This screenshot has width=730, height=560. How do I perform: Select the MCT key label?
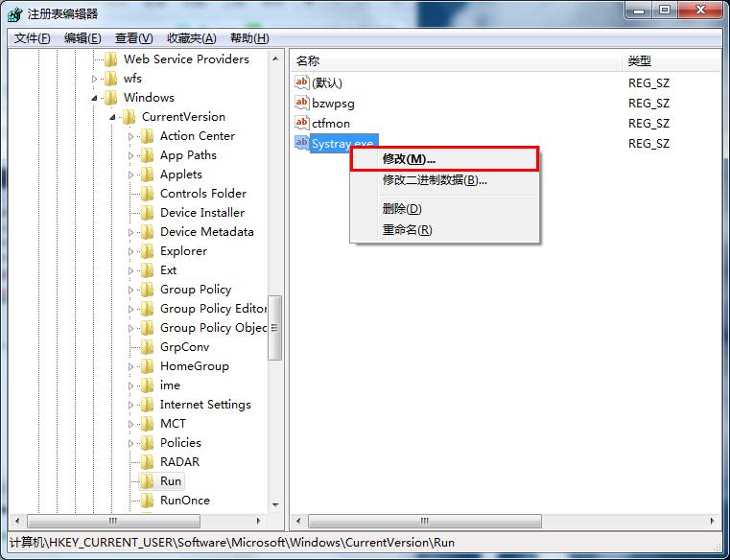pyautogui.click(x=173, y=424)
